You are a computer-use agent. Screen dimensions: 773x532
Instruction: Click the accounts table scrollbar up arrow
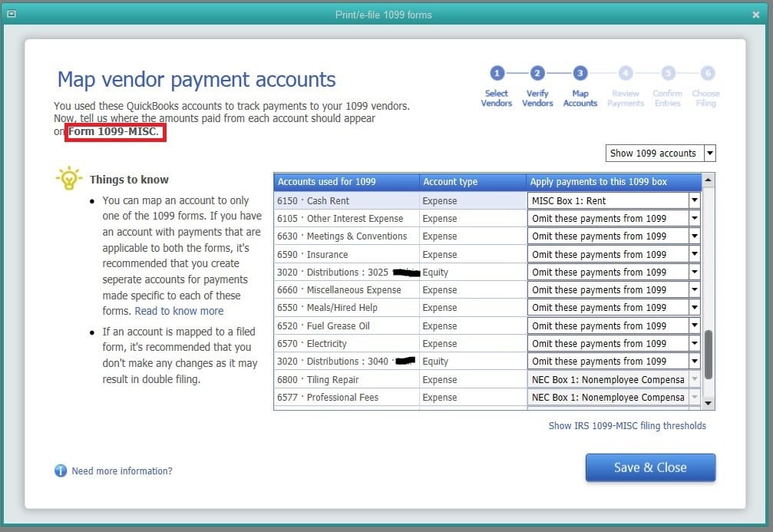tap(709, 180)
